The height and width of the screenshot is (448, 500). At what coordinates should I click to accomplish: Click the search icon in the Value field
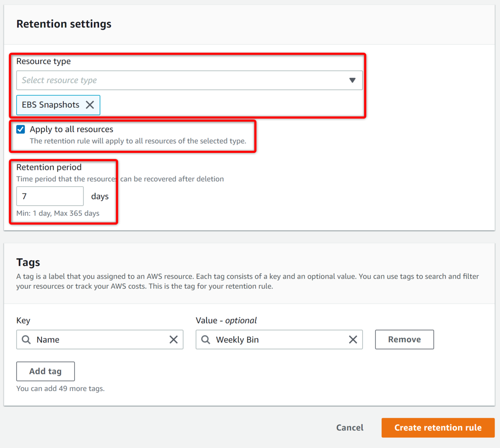pyautogui.click(x=206, y=340)
